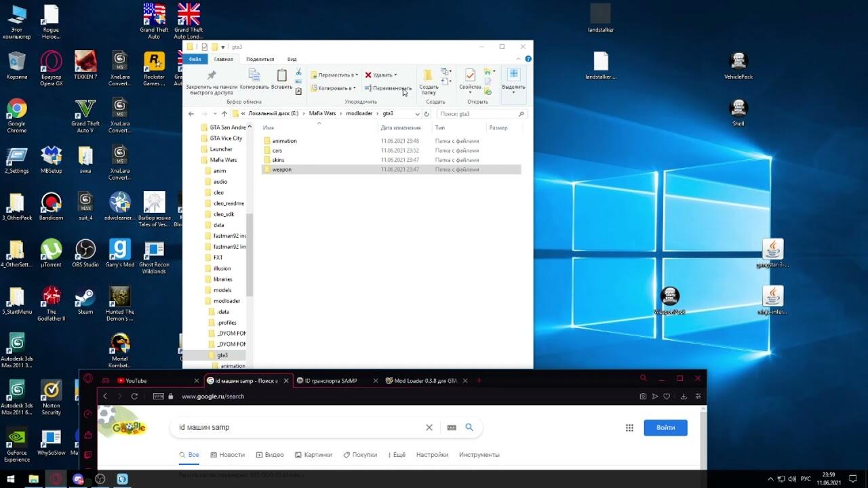Image resolution: width=868 pixels, height=488 pixels.
Task: Click the Opera snapshot camera icon
Action: [x=643, y=396]
